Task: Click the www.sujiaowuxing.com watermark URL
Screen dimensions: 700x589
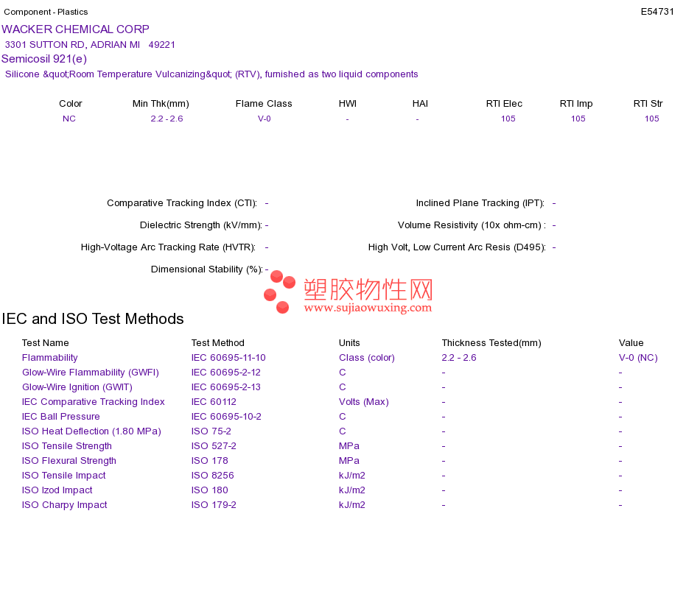Action: [x=368, y=308]
